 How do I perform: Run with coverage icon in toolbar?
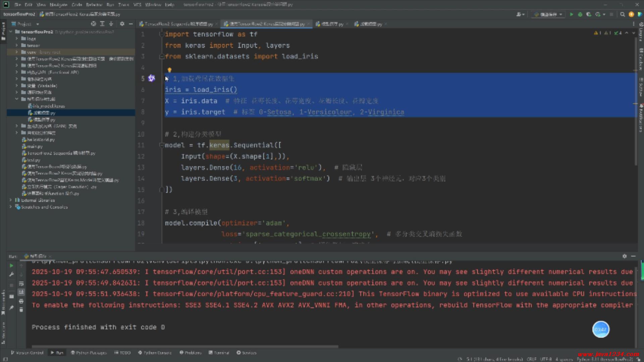click(x=589, y=14)
